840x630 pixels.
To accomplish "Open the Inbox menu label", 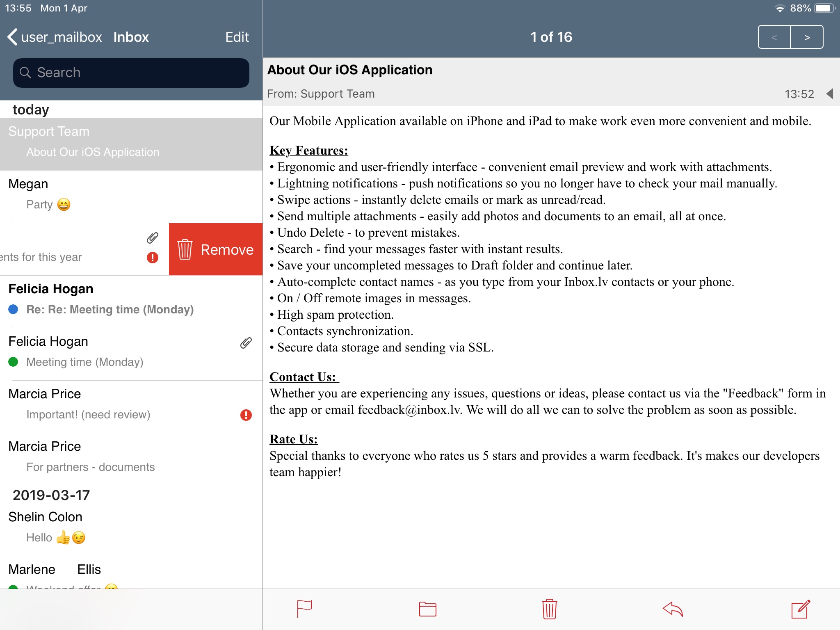I will (x=130, y=36).
